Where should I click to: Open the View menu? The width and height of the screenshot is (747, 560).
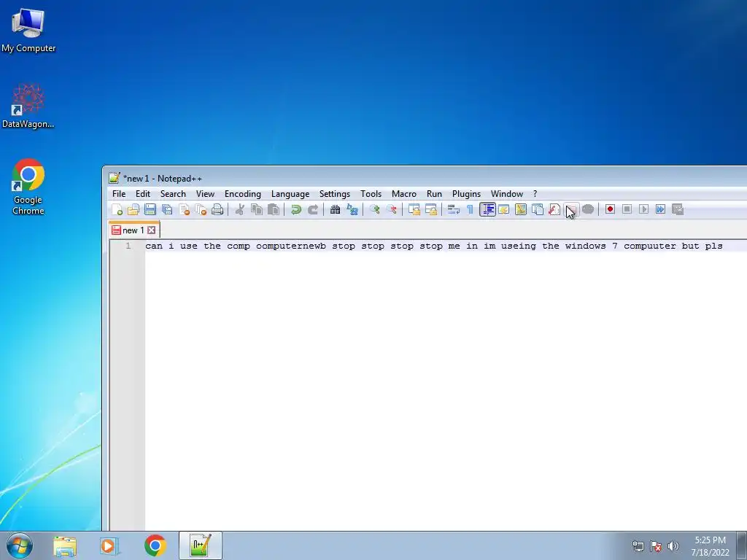coord(205,194)
